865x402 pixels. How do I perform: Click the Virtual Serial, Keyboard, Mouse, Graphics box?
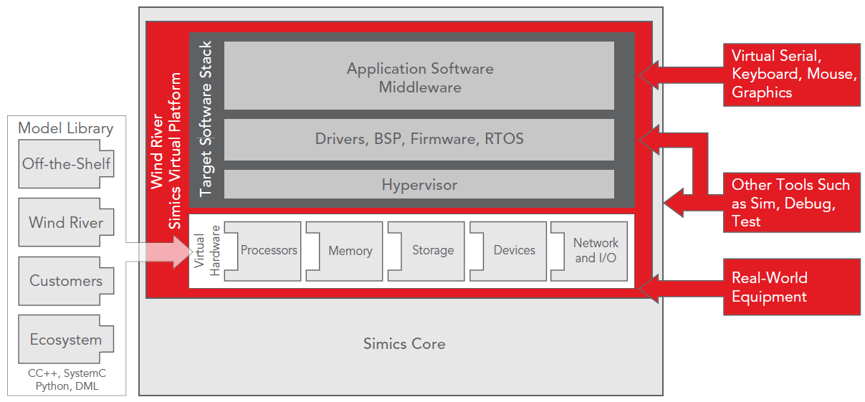pos(792,73)
